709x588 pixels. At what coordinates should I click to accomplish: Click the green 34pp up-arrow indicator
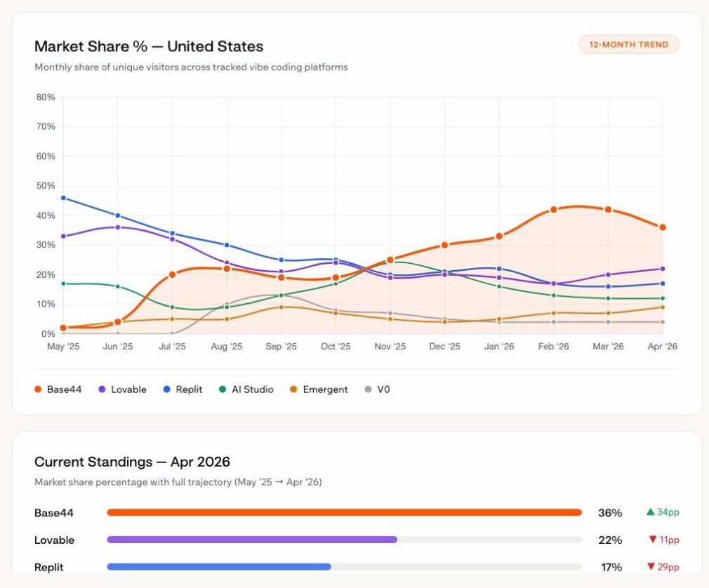pos(663,512)
